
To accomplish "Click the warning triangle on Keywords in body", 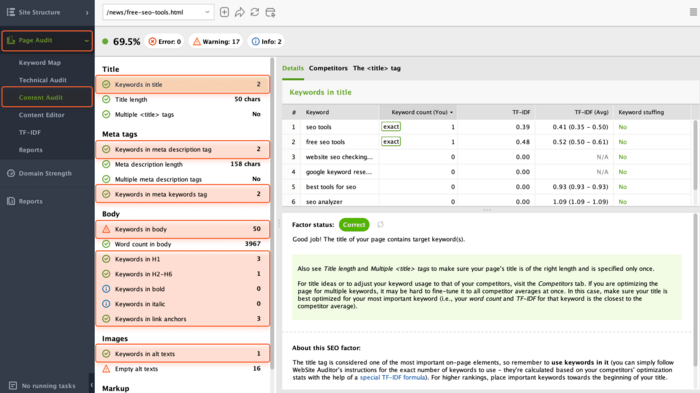I will (106, 229).
